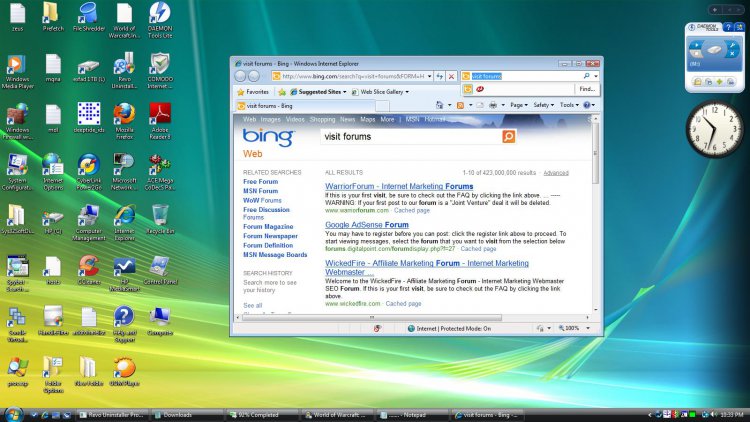Expand the Web Slice Gallery dropdown
Screen dimensions: 750x422
point(407,92)
